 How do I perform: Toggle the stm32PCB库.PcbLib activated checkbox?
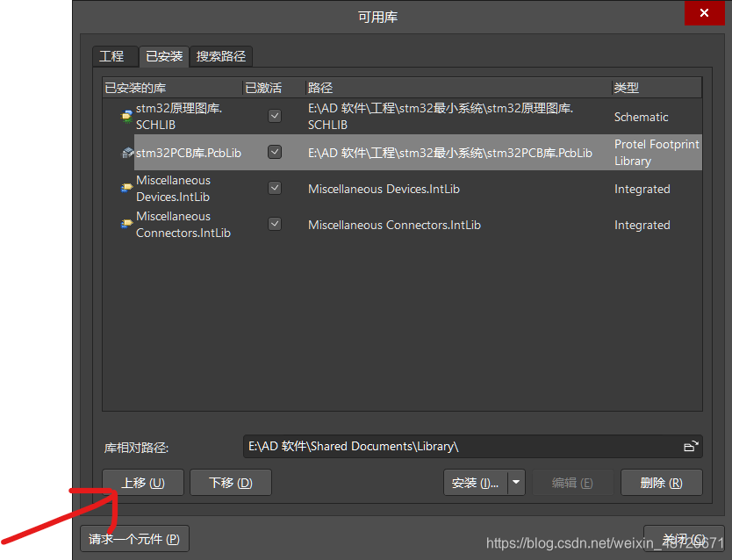pos(275,152)
